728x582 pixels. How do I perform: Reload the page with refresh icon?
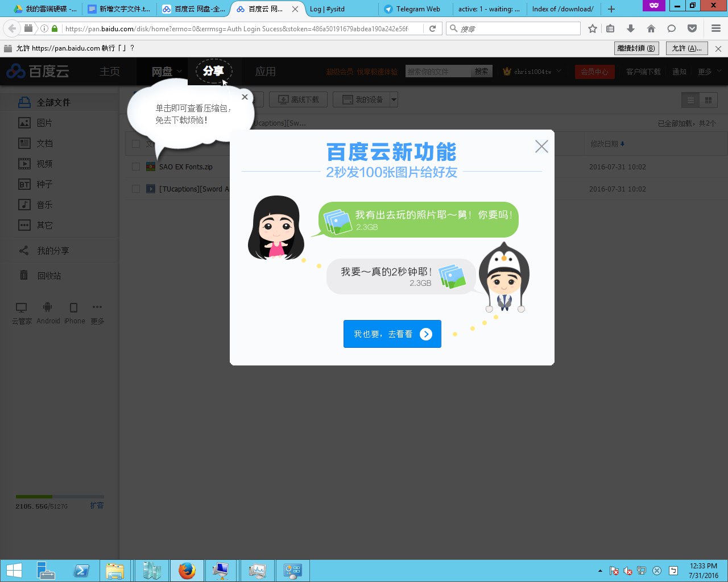coord(432,28)
